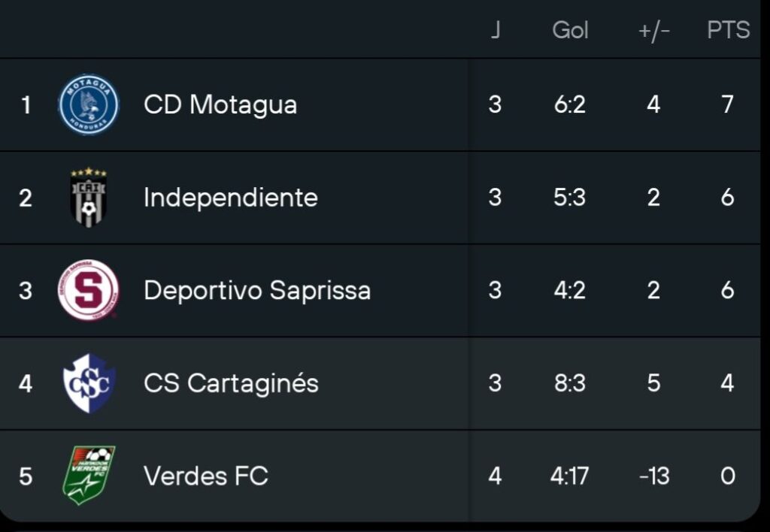Image resolution: width=770 pixels, height=532 pixels.
Task: Click Verdes FC's 4:17 goal record
Action: pyautogui.click(x=569, y=476)
